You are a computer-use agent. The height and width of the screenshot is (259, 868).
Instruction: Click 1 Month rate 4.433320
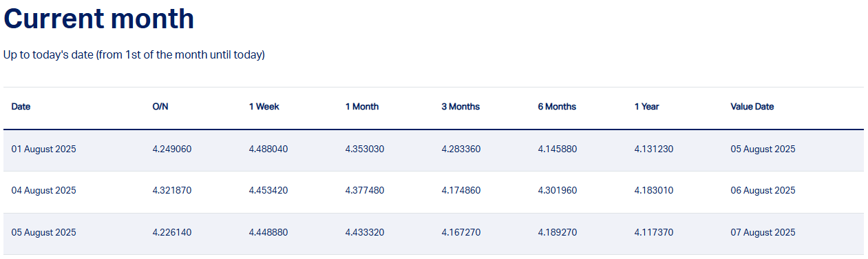click(365, 233)
